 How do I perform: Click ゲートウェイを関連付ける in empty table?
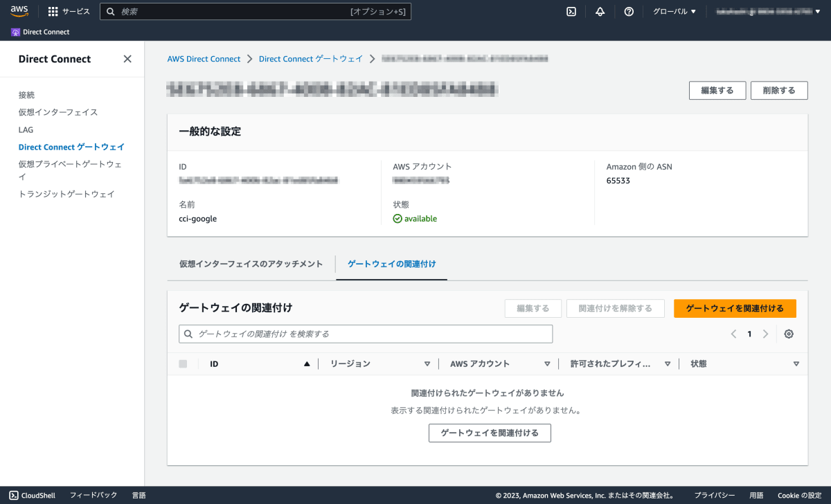click(x=490, y=433)
